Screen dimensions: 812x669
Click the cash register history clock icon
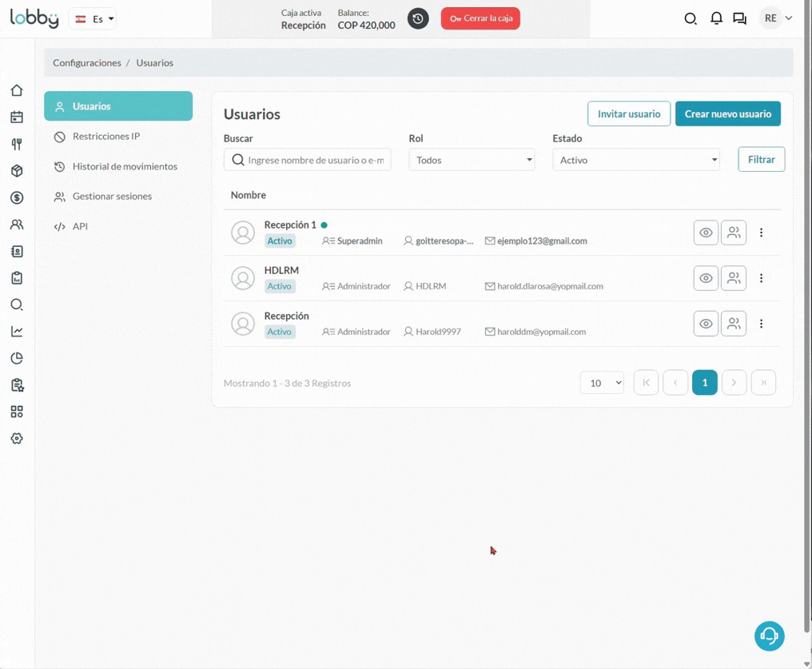coord(418,18)
